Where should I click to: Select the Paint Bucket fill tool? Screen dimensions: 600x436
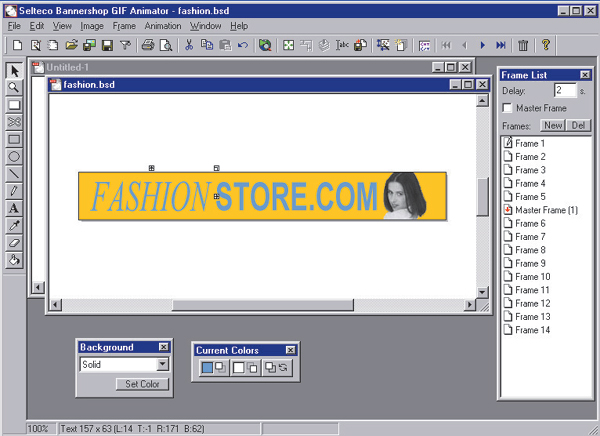click(14, 260)
